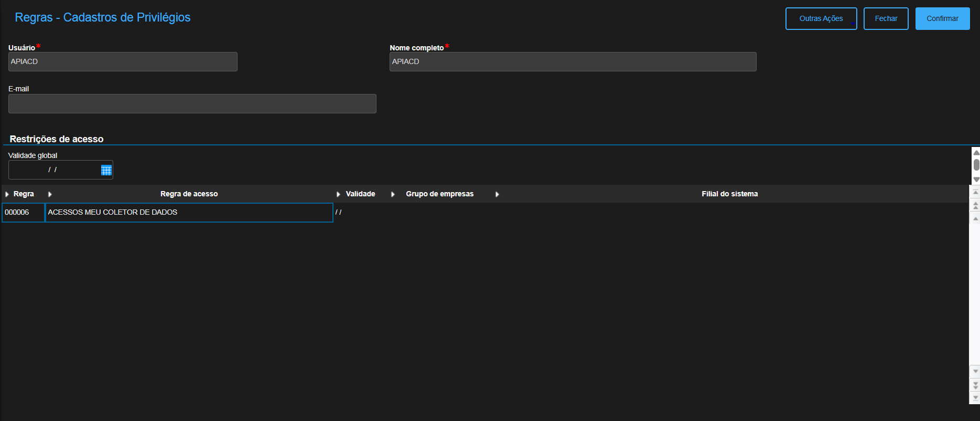Image resolution: width=980 pixels, height=421 pixels.
Task: Page up in the rules grid
Action: point(975,205)
